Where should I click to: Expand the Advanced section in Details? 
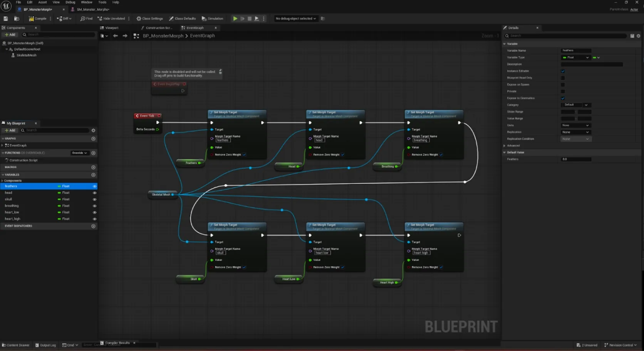point(513,146)
